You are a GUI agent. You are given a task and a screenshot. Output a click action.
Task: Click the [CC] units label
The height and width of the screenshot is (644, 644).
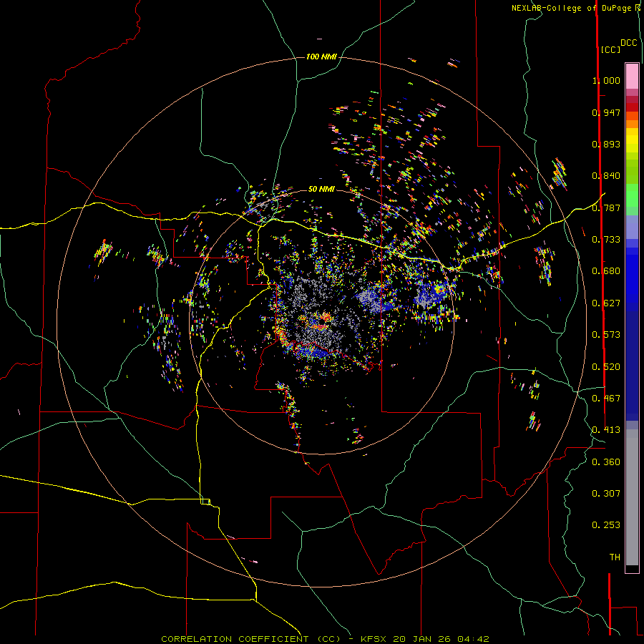point(610,49)
